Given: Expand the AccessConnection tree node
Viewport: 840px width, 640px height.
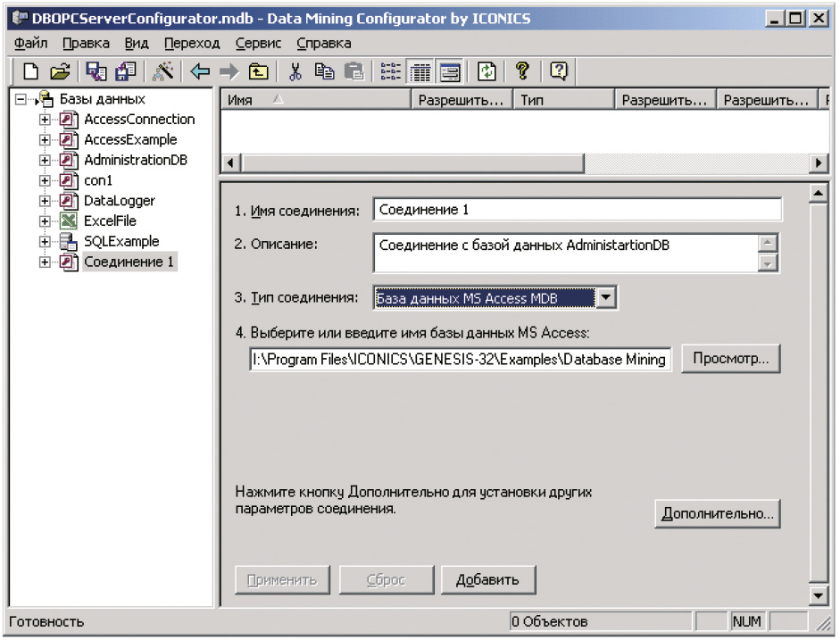Looking at the screenshot, I should tap(45, 120).
